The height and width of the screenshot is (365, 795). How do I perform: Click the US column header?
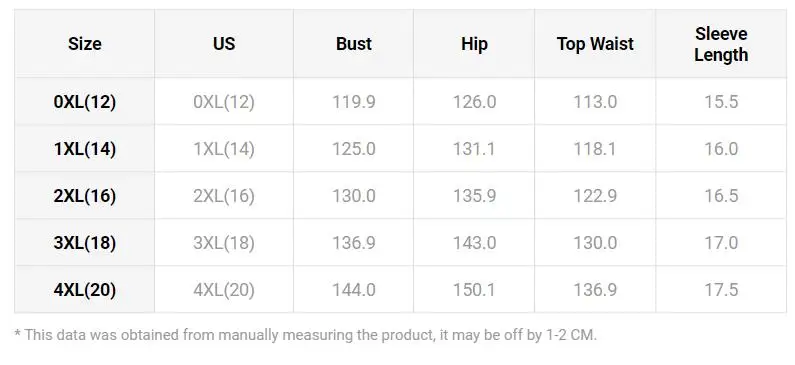click(x=224, y=44)
